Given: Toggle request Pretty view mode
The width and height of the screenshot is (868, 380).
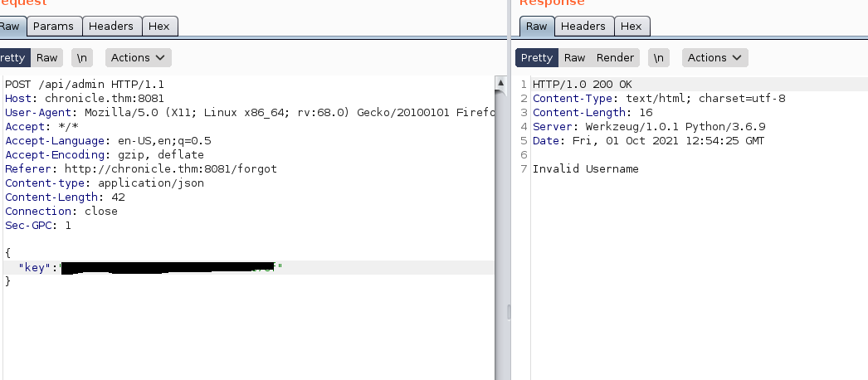Looking at the screenshot, I should [13, 58].
